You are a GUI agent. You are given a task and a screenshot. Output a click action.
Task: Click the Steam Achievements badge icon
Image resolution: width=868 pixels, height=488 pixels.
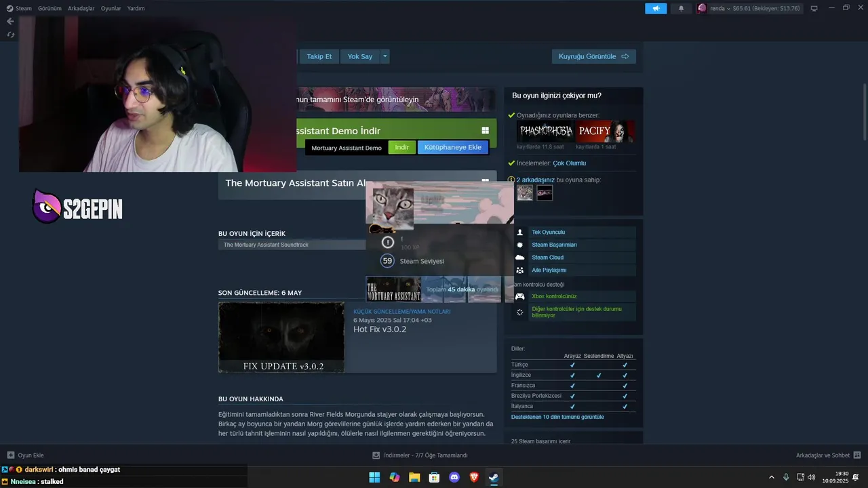coord(520,245)
